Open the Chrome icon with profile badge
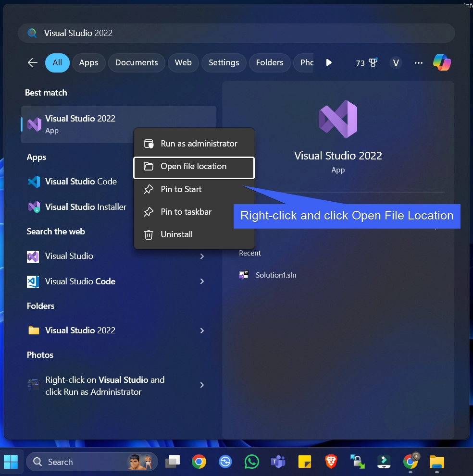The image size is (473, 476). click(411, 461)
